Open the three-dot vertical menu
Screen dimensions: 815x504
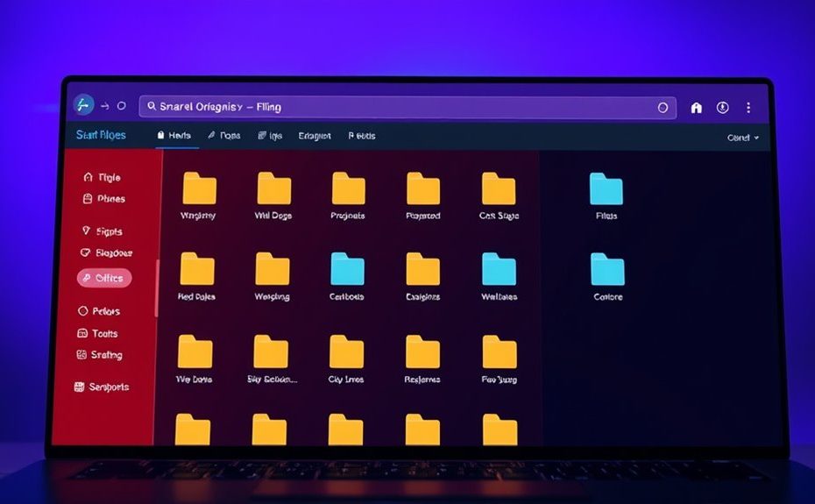point(748,108)
